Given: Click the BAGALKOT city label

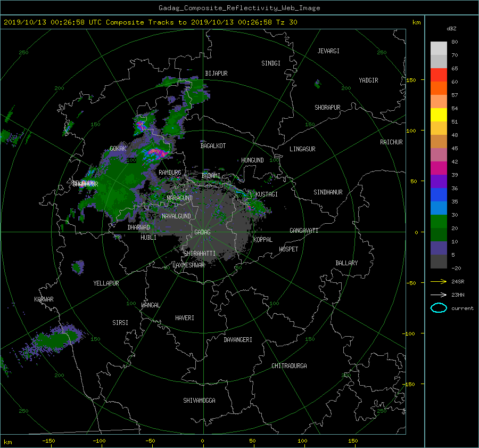Looking at the screenshot, I should tap(213, 146).
